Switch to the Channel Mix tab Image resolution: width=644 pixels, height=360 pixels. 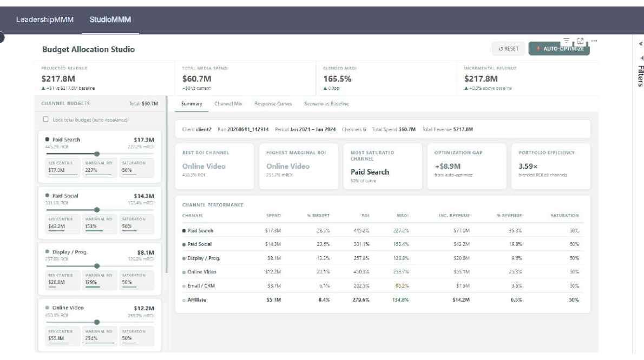point(228,104)
